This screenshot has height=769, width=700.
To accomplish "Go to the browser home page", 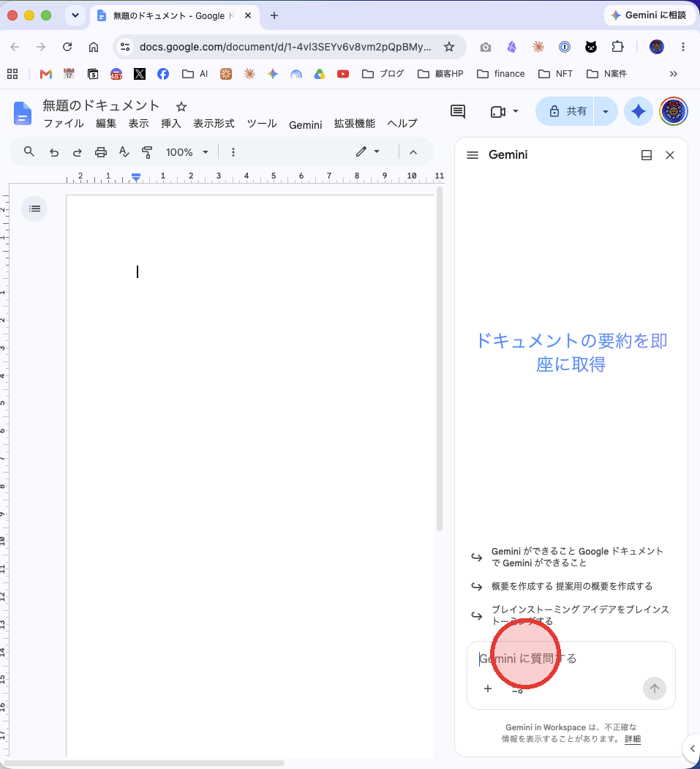I will point(93,47).
